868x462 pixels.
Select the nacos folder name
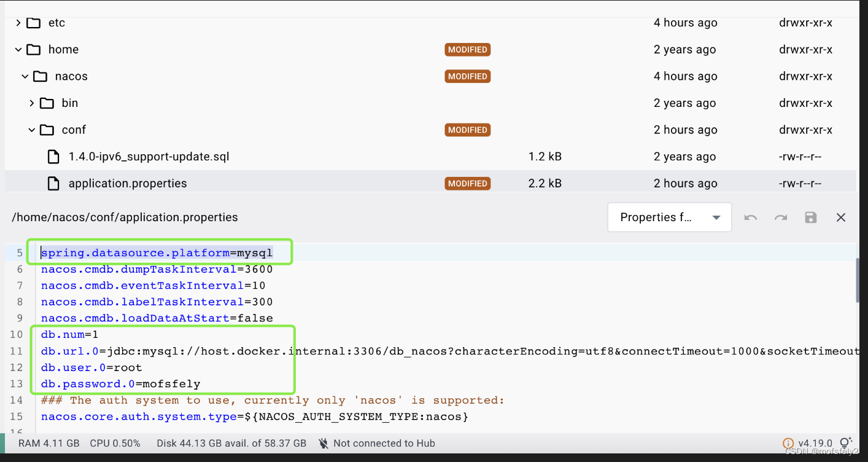[71, 76]
